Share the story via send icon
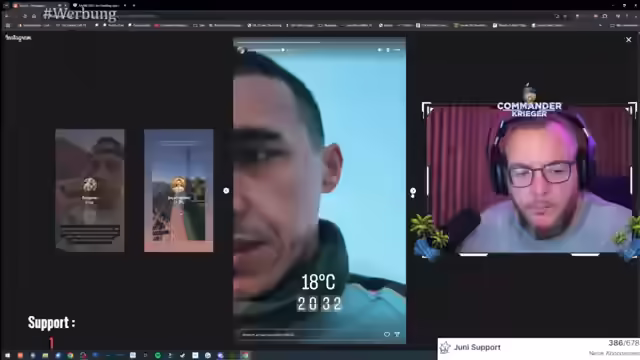 pos(397,334)
